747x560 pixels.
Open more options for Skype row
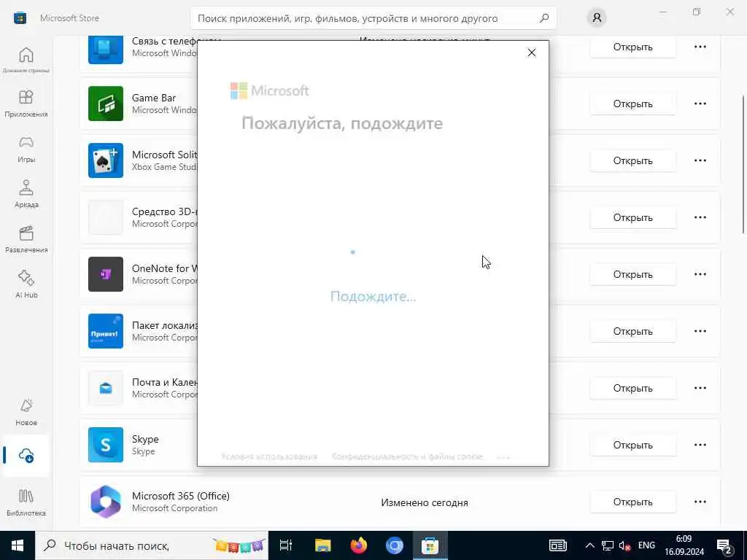tap(700, 445)
